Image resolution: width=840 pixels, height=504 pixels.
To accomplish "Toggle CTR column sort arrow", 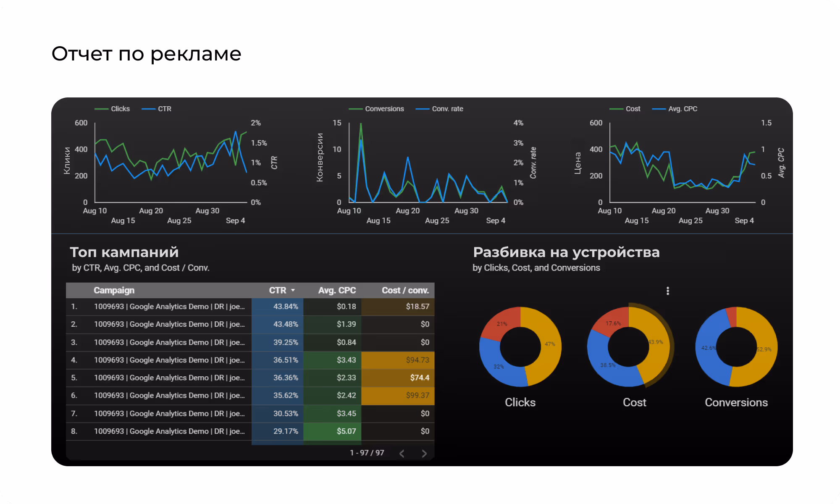I will (x=293, y=290).
